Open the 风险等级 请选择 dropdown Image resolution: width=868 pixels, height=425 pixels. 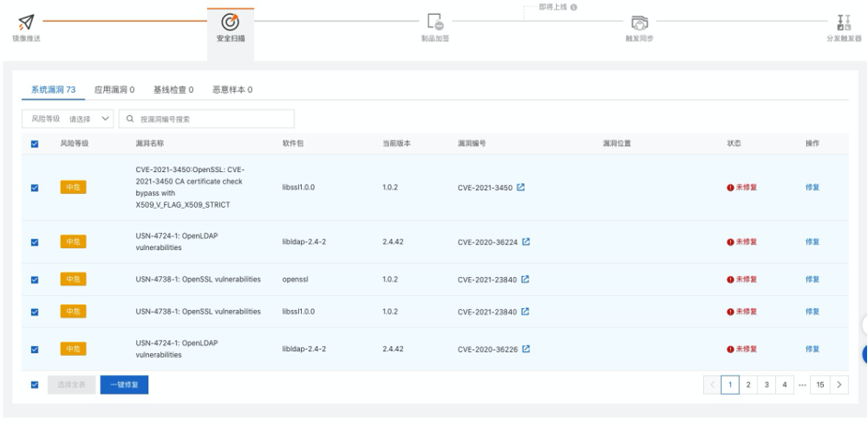click(67, 119)
